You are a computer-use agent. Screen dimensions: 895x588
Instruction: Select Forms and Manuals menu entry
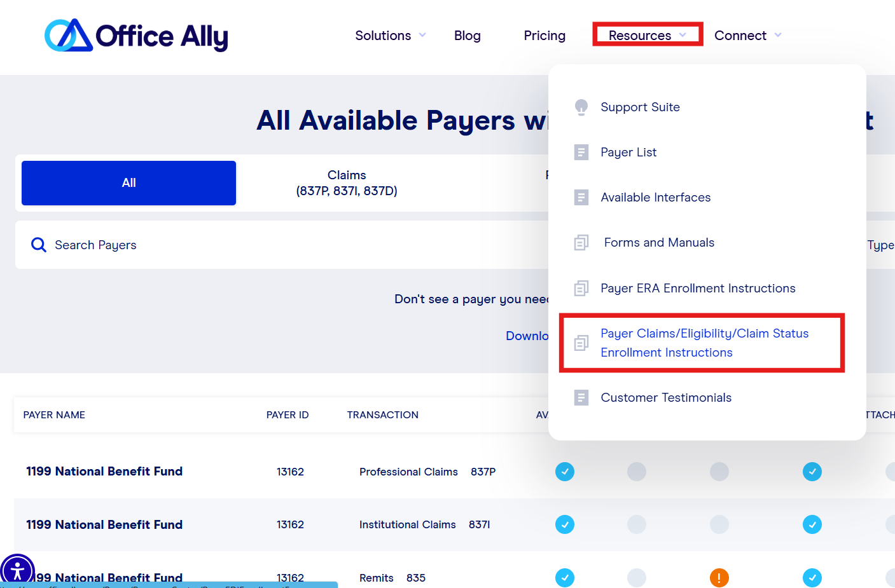pos(659,242)
